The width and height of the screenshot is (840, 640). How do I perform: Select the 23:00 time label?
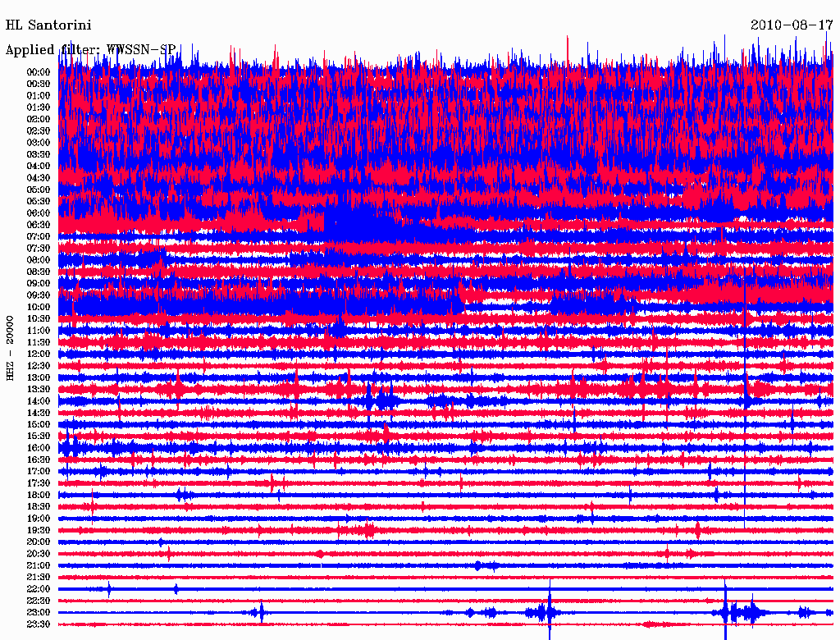click(39, 613)
